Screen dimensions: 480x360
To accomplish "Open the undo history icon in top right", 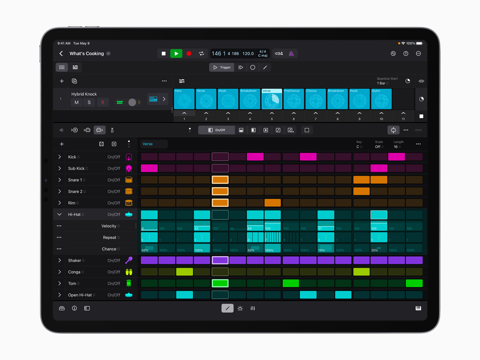I will [x=393, y=54].
